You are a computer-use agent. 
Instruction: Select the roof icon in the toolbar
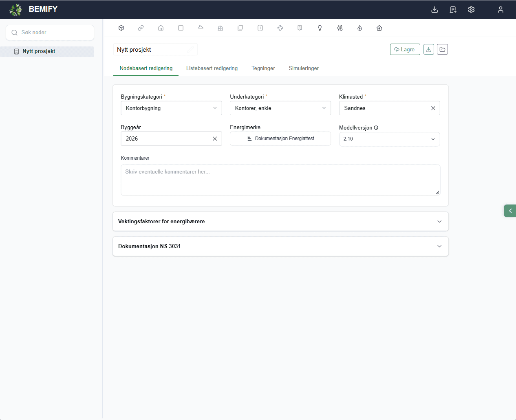(x=201, y=28)
